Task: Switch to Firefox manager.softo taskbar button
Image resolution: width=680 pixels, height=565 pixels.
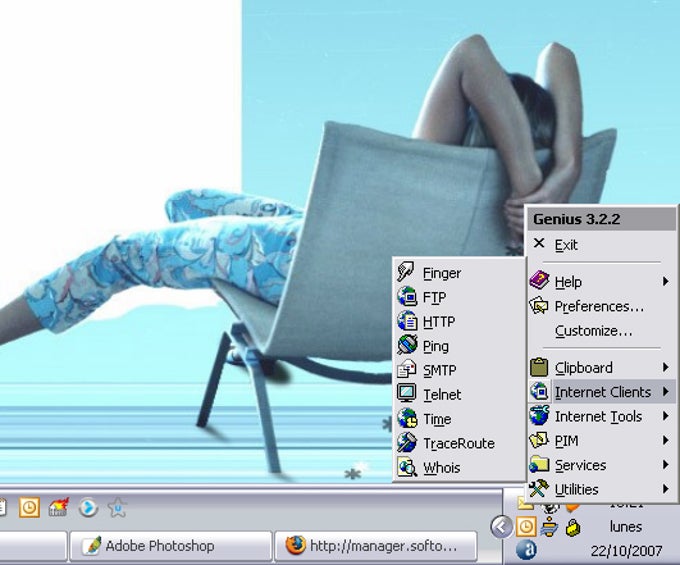Action: pyautogui.click(x=376, y=545)
